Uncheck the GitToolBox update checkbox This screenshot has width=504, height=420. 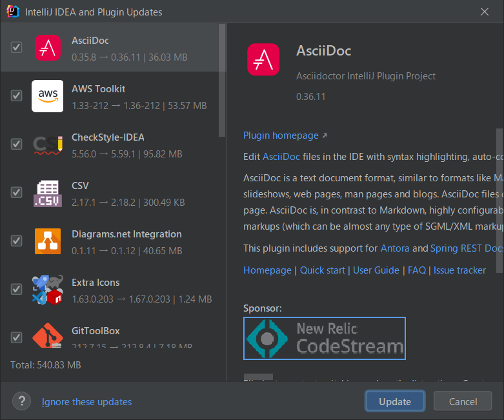pyautogui.click(x=16, y=337)
